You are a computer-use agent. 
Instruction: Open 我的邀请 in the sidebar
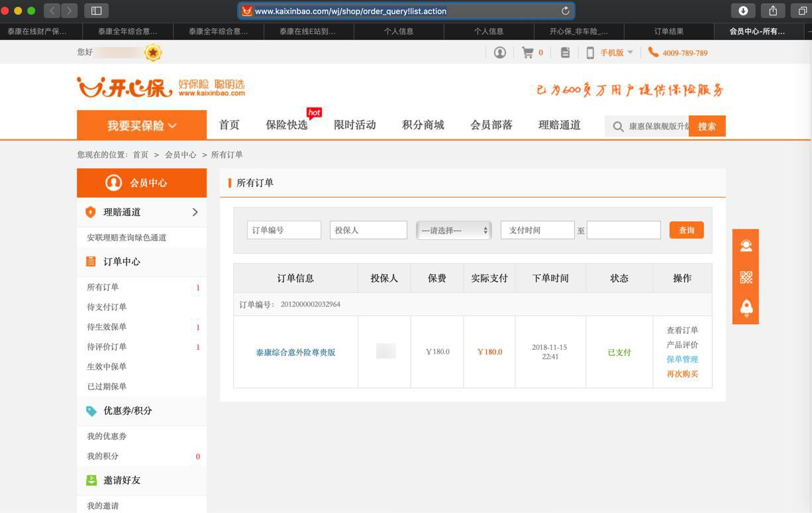[x=103, y=506]
